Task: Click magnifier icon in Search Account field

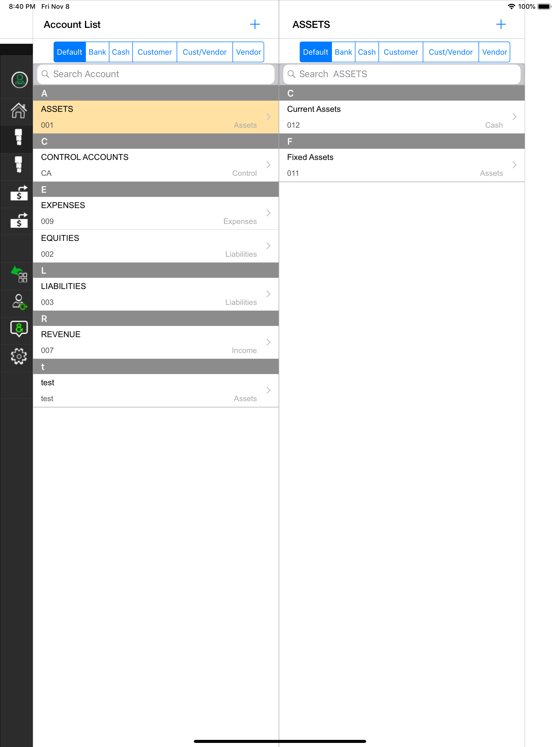Action: (45, 74)
